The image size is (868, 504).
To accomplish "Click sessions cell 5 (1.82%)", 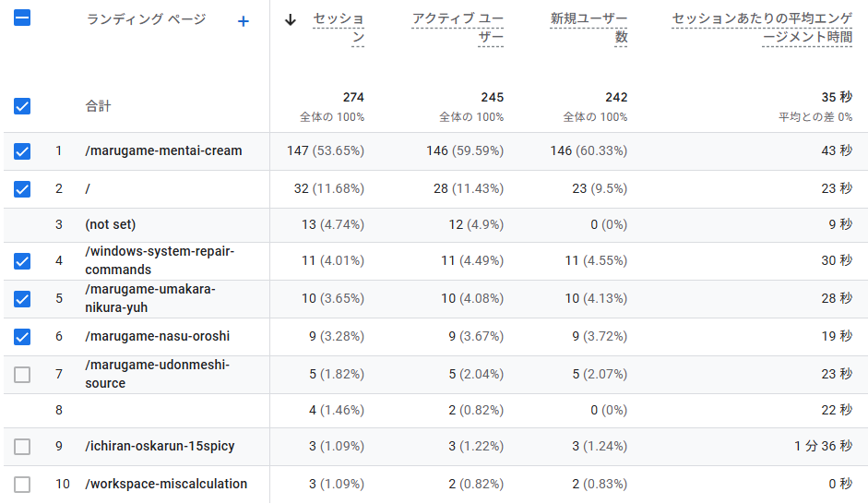I will click(337, 374).
